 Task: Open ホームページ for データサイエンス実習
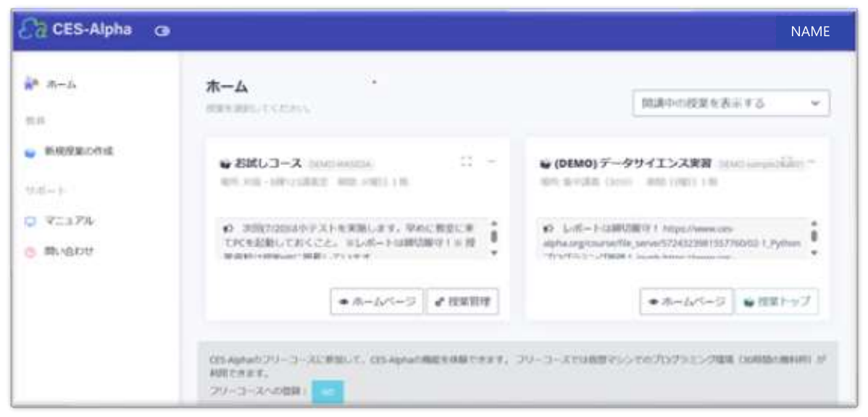click(x=686, y=301)
